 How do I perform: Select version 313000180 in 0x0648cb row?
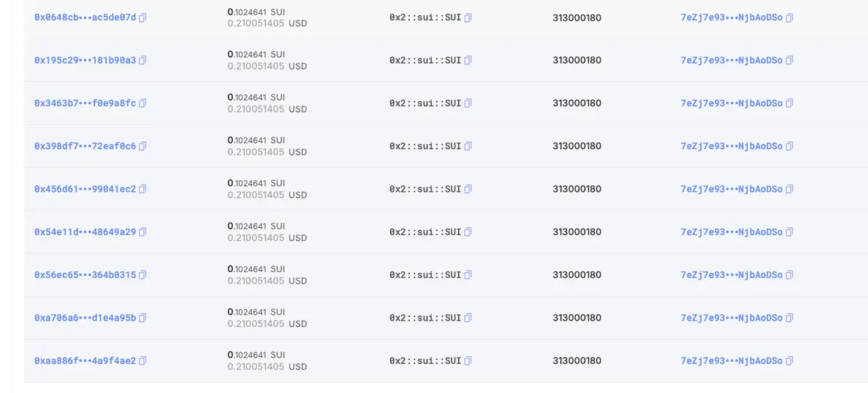(x=577, y=17)
